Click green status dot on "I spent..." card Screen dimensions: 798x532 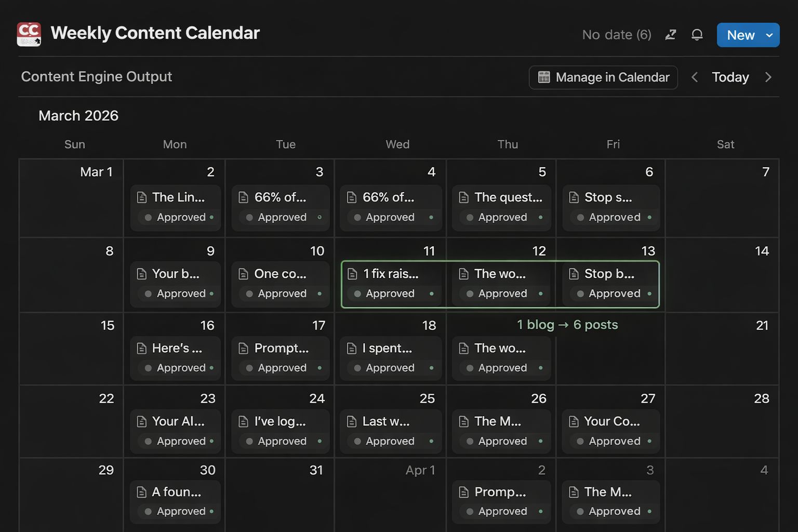[432, 368]
